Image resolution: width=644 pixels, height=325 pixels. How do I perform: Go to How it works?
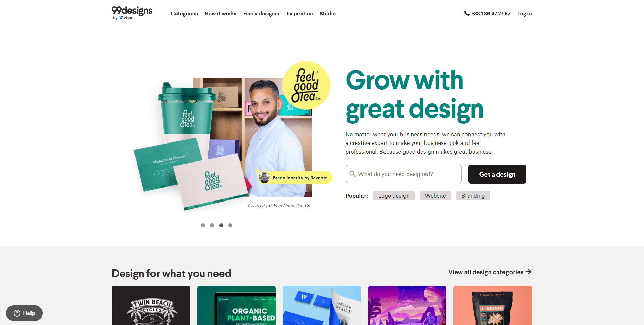click(x=221, y=14)
